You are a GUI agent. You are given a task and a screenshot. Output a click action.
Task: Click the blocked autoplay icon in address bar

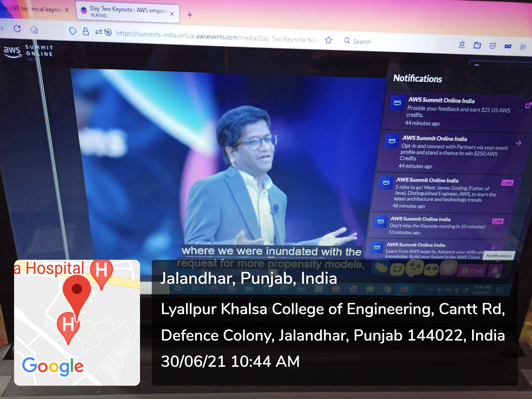pos(108,32)
